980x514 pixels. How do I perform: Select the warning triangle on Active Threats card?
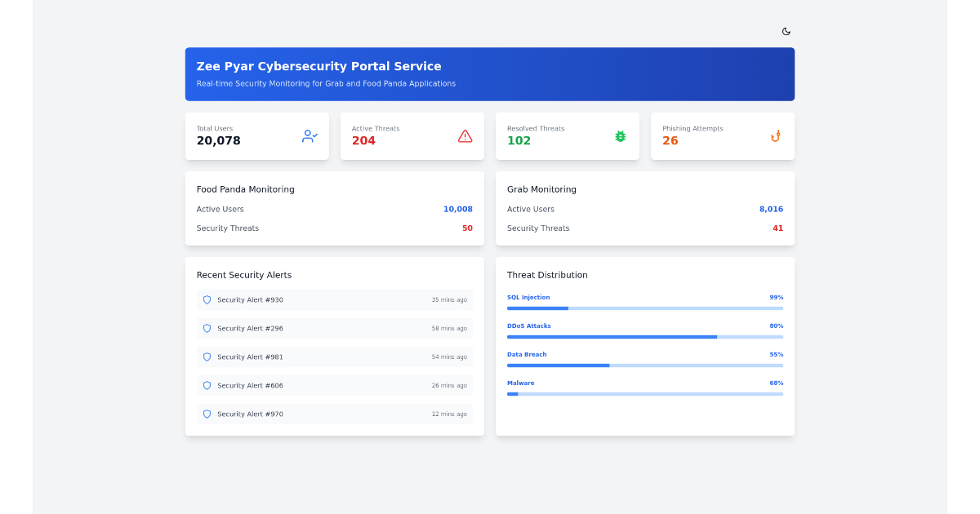point(465,135)
